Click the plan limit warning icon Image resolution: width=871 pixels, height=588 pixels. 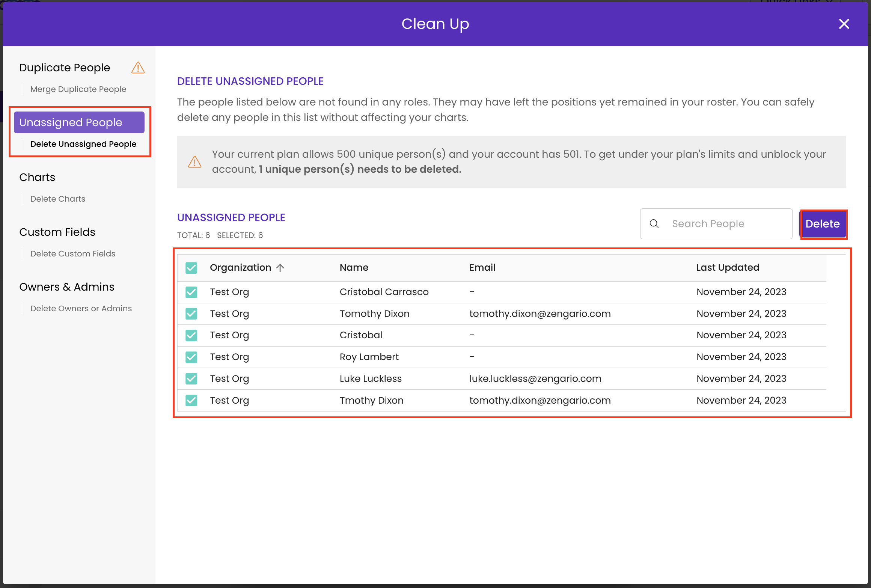pos(194,162)
